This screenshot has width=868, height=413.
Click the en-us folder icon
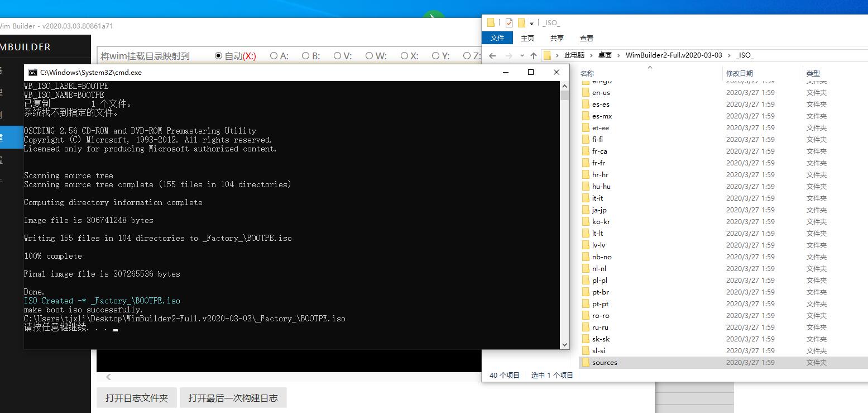click(586, 93)
